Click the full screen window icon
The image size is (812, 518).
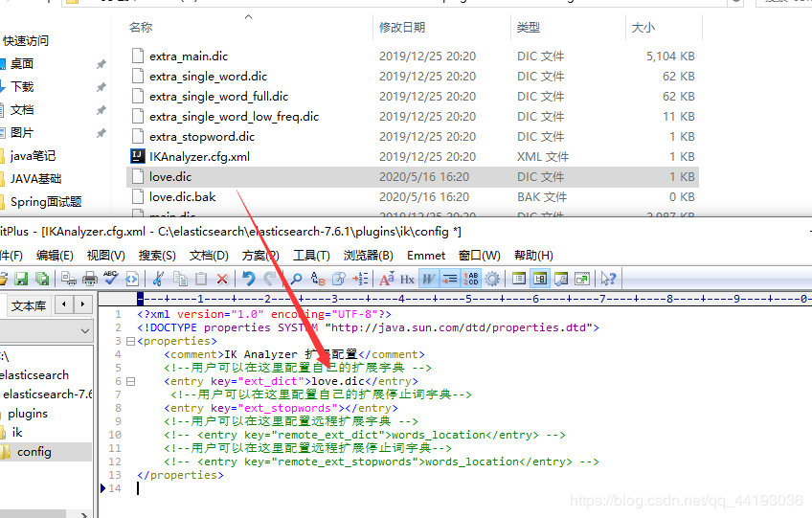[x=582, y=279]
